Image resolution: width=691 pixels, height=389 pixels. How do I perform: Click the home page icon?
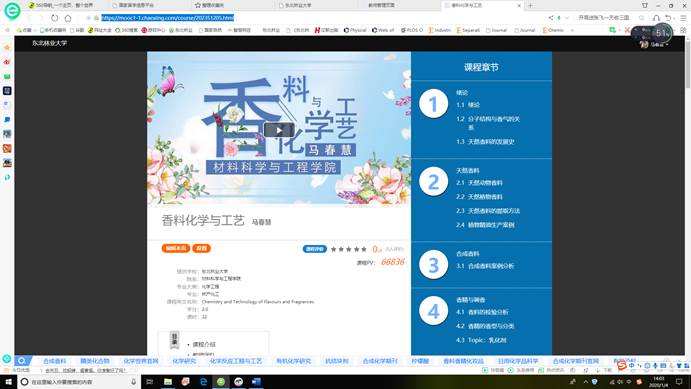coord(68,18)
